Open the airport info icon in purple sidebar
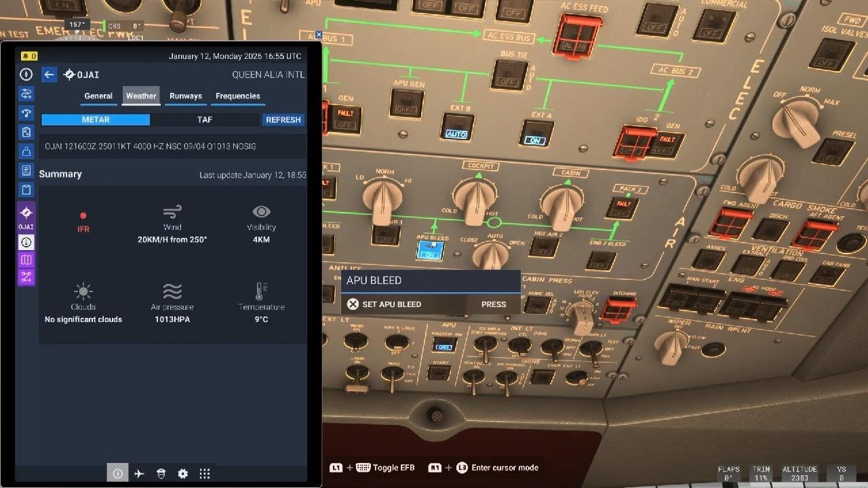This screenshot has height=488, width=868. [26, 242]
